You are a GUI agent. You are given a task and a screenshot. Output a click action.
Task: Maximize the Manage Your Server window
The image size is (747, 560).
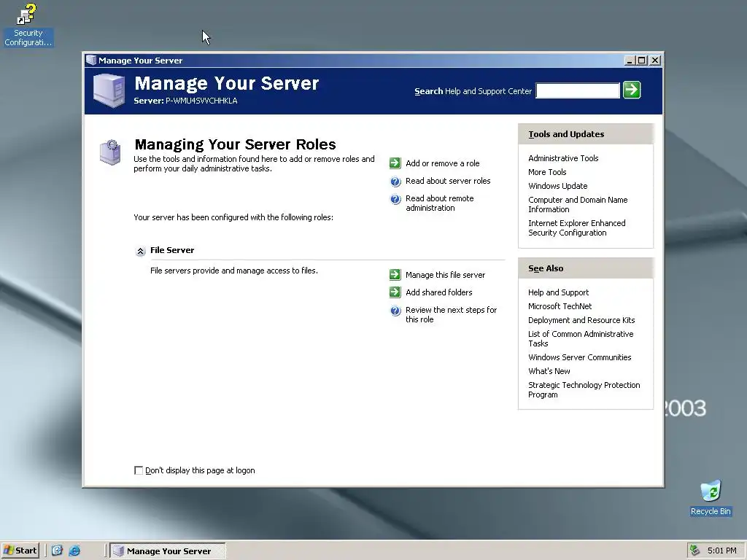point(641,61)
